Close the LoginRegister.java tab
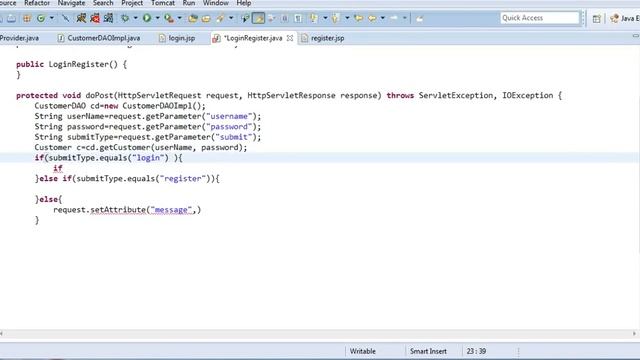This screenshot has width=640, height=360. click(290, 38)
